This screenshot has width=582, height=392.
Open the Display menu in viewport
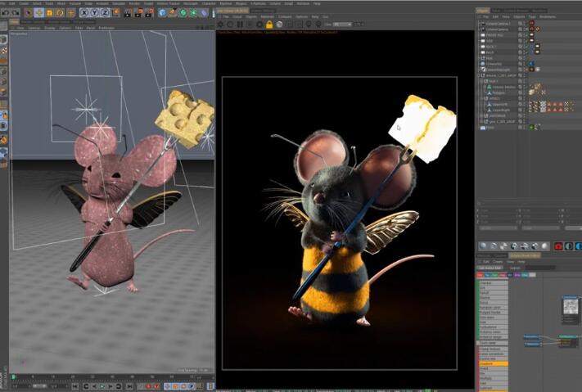click(49, 28)
